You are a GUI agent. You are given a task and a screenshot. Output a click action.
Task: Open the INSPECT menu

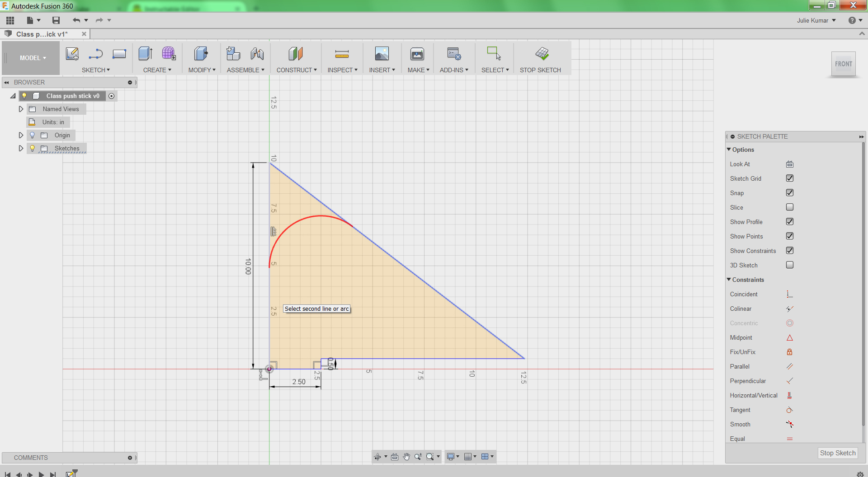pos(343,70)
